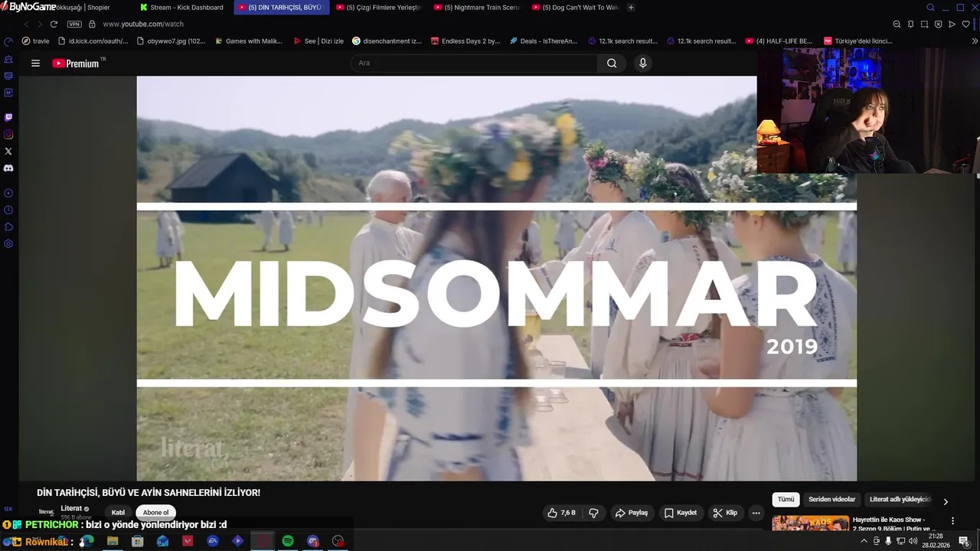Switch to the Nightmare Train Scene tab
This screenshot has width=980, height=551.
point(476,8)
